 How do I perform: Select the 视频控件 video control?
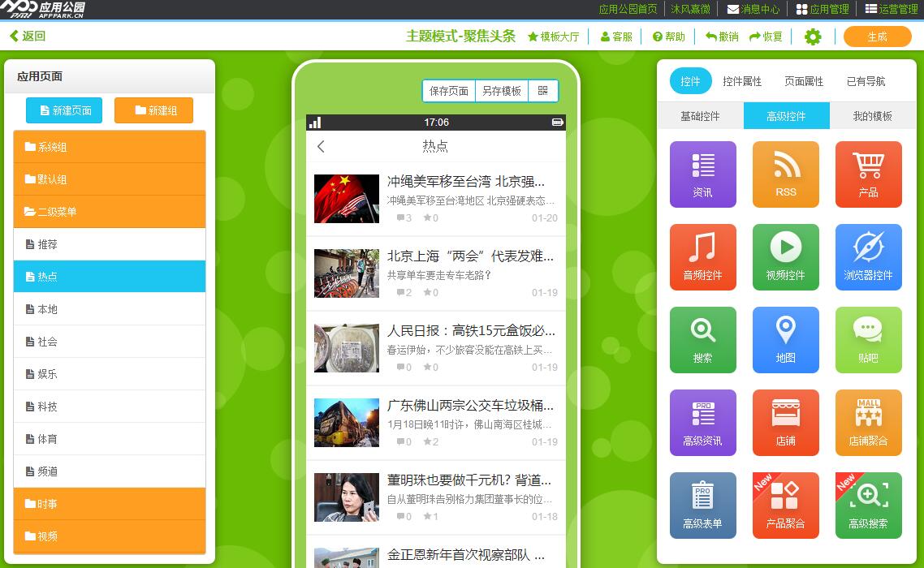click(x=784, y=256)
